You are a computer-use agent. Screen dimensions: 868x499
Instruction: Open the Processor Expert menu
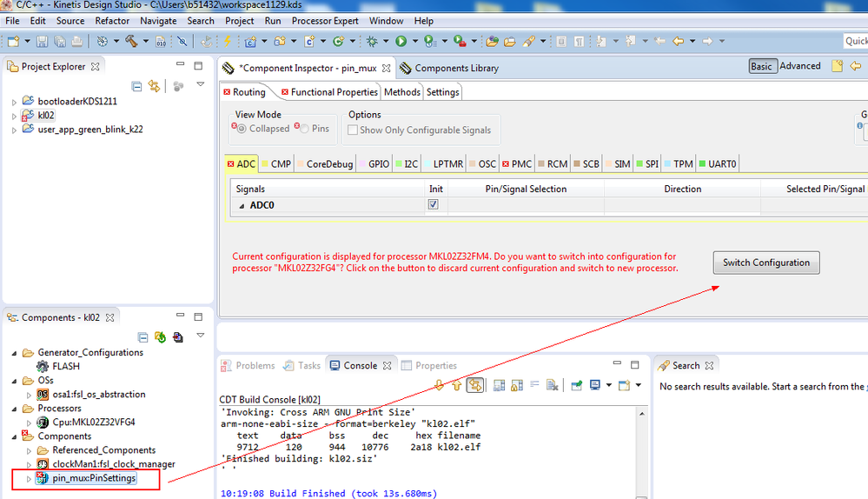[325, 21]
